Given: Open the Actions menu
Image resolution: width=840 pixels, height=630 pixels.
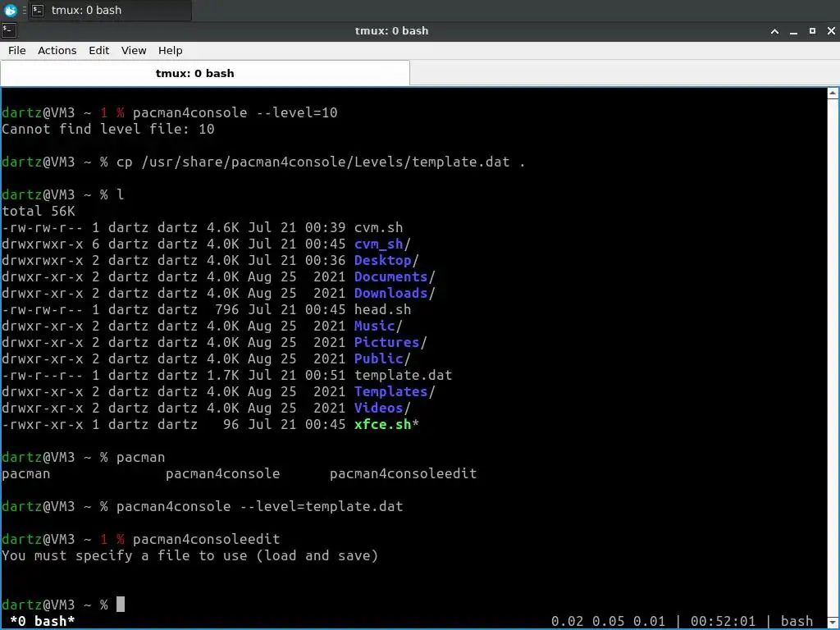Looking at the screenshot, I should click(x=57, y=50).
